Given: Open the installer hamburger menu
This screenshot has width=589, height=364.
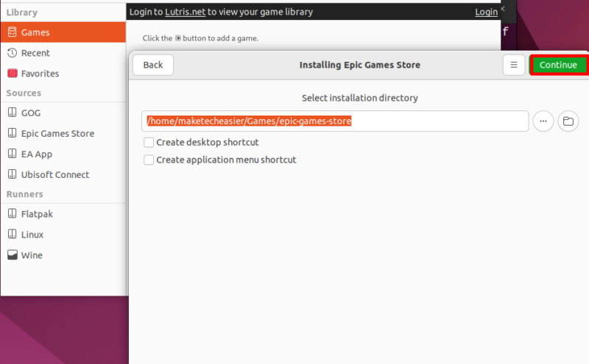Looking at the screenshot, I should click(513, 65).
